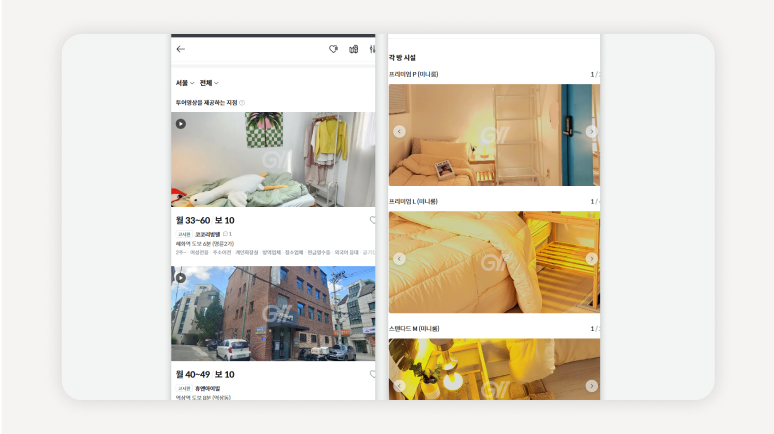
Task: Play the video on the brick building listing
Action: tap(181, 278)
